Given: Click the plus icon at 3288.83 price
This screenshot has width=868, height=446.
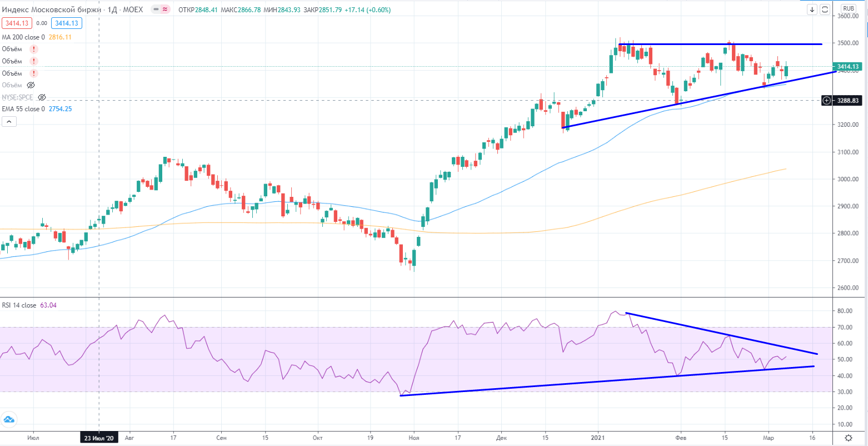Looking at the screenshot, I should [827, 101].
